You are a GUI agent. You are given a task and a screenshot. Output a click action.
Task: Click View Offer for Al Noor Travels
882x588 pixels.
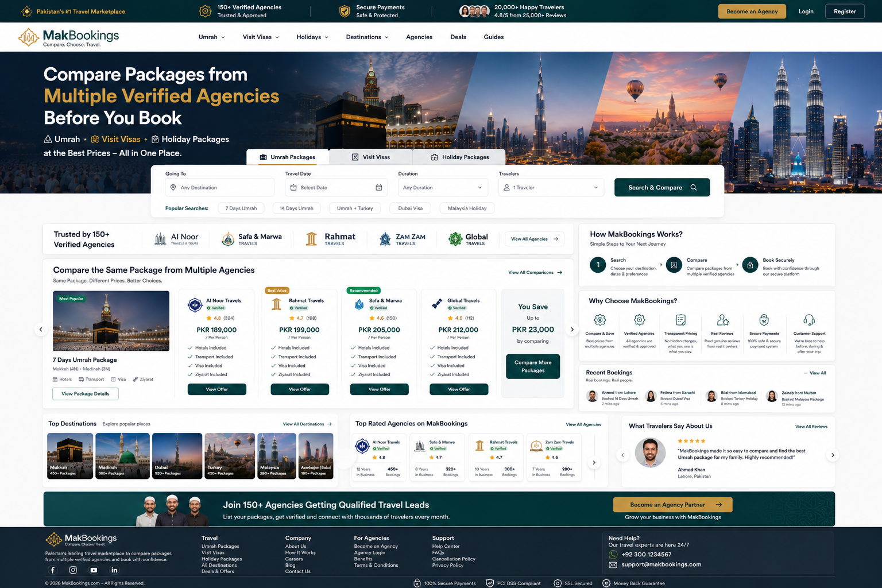click(x=217, y=389)
